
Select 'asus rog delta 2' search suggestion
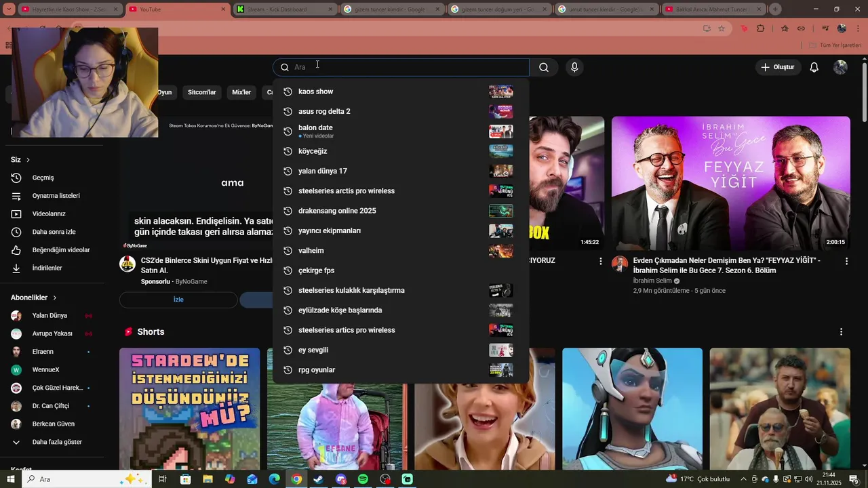pyautogui.click(x=401, y=111)
